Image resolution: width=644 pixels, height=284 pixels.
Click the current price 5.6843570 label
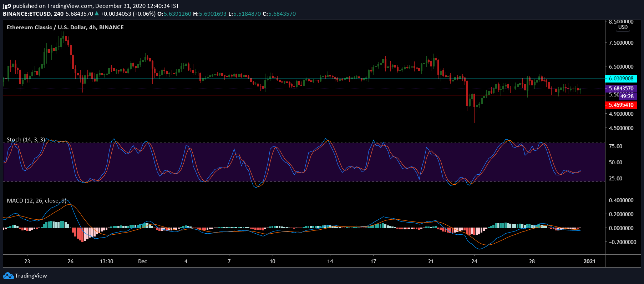[621, 89]
